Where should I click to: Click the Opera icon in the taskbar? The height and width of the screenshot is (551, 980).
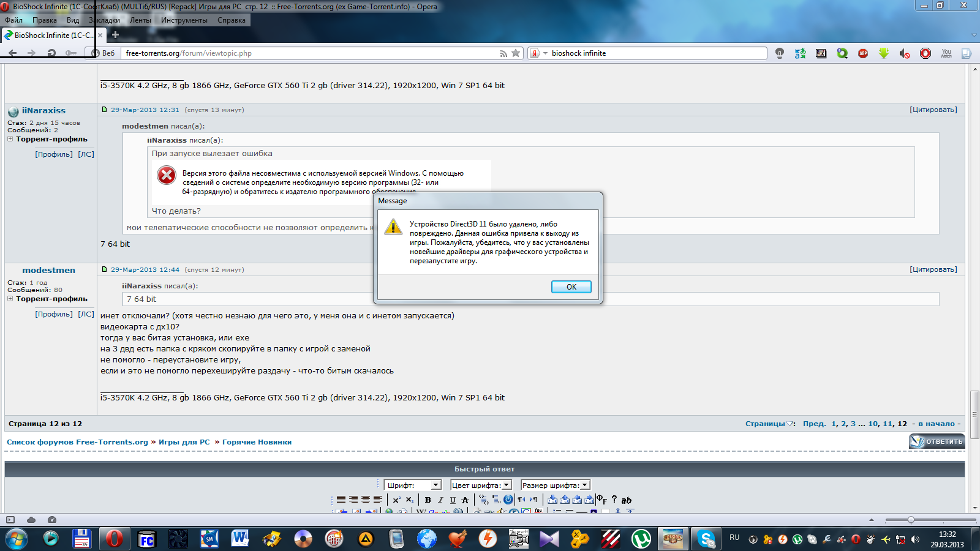pyautogui.click(x=114, y=539)
